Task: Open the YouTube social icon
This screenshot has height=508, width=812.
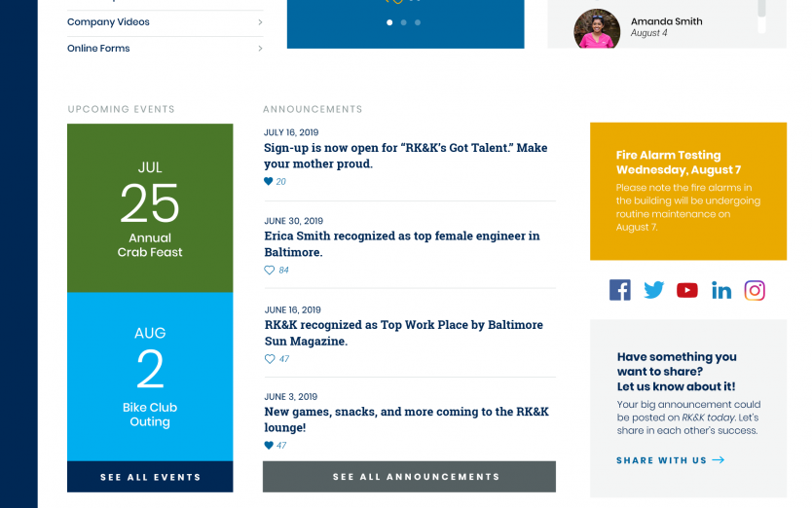Action: (687, 290)
